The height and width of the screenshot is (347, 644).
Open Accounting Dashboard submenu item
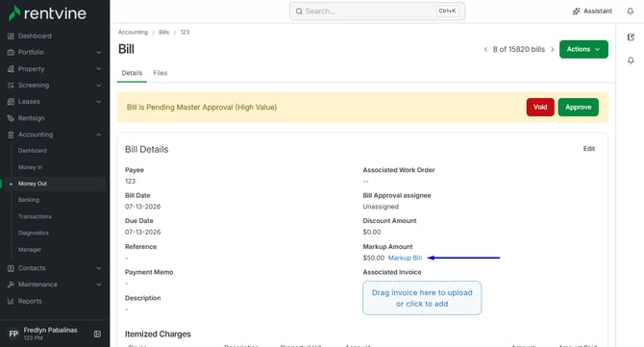[x=32, y=151]
